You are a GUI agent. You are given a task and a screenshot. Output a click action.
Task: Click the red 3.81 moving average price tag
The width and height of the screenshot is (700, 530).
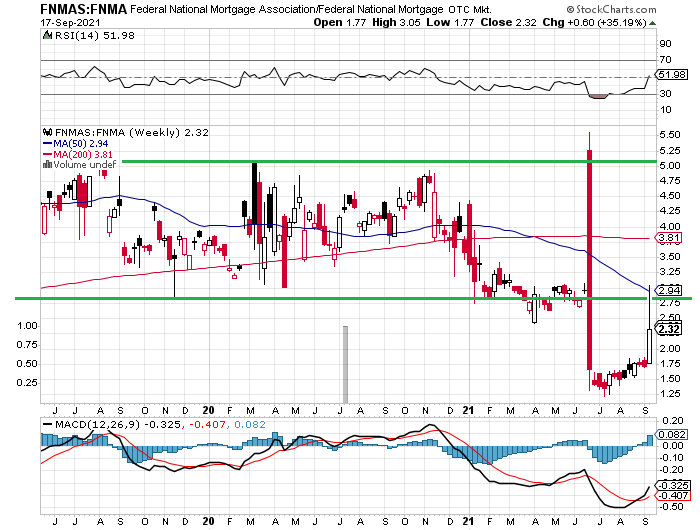(x=669, y=238)
